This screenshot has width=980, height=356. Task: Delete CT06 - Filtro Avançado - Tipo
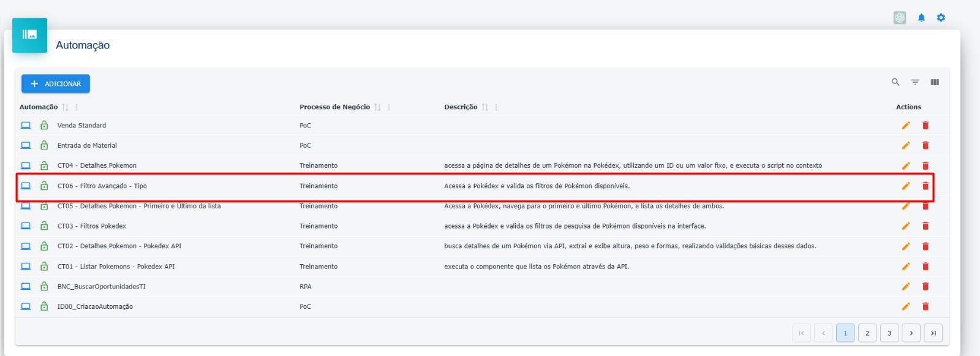(925, 186)
